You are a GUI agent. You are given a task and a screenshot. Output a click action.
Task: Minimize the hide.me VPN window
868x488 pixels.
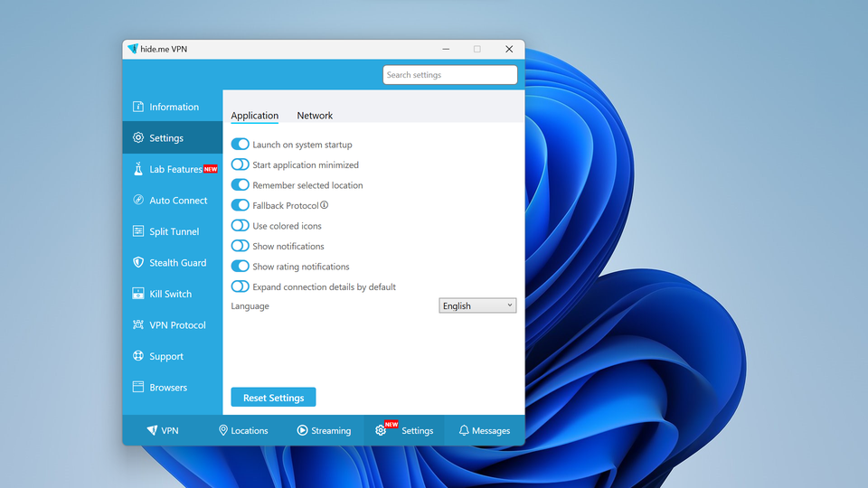tap(446, 49)
